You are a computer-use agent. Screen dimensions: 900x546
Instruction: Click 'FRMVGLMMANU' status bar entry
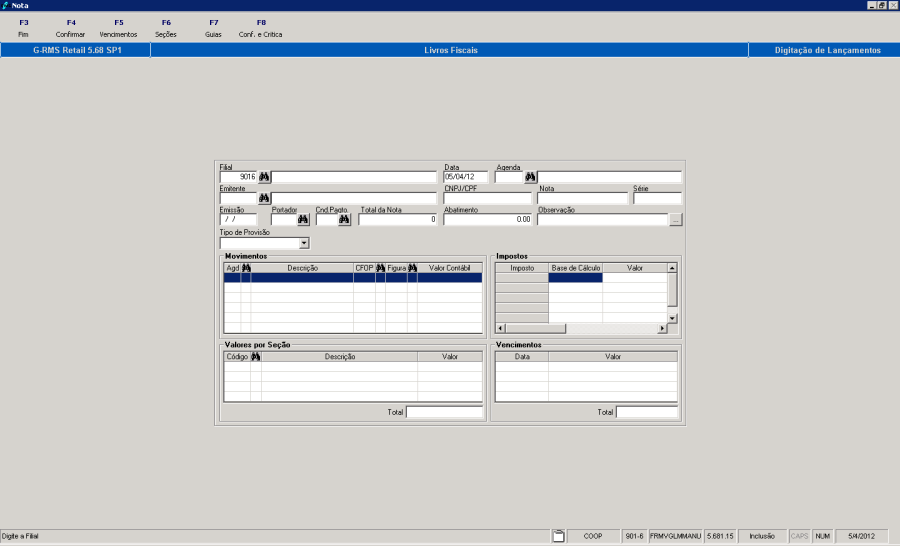(676, 536)
